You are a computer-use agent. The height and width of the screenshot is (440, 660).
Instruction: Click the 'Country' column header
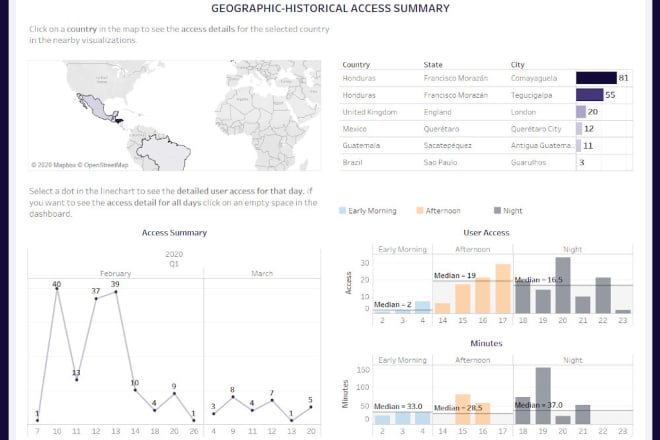coord(356,65)
